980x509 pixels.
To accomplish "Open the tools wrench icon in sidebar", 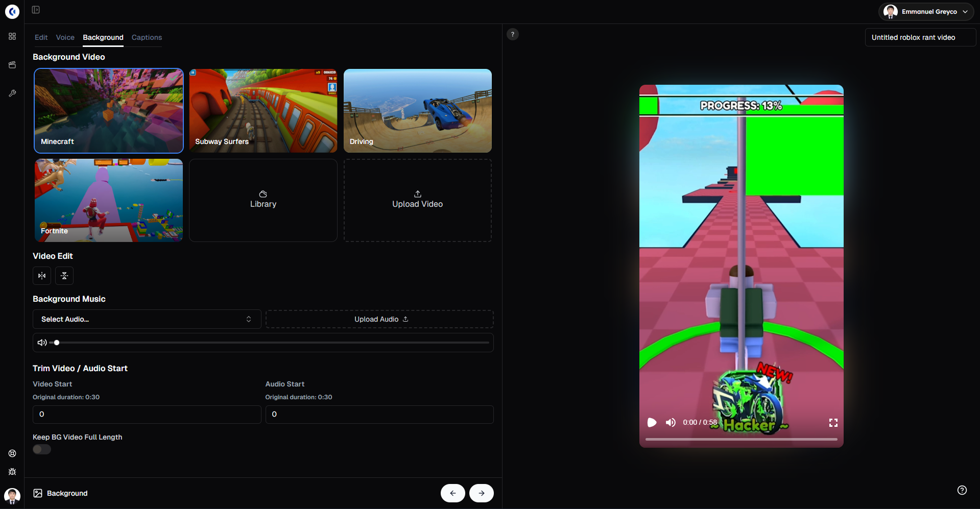I will [12, 93].
